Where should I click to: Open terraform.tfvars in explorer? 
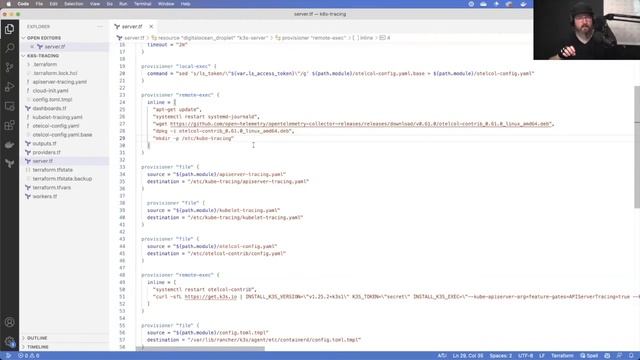52,188
